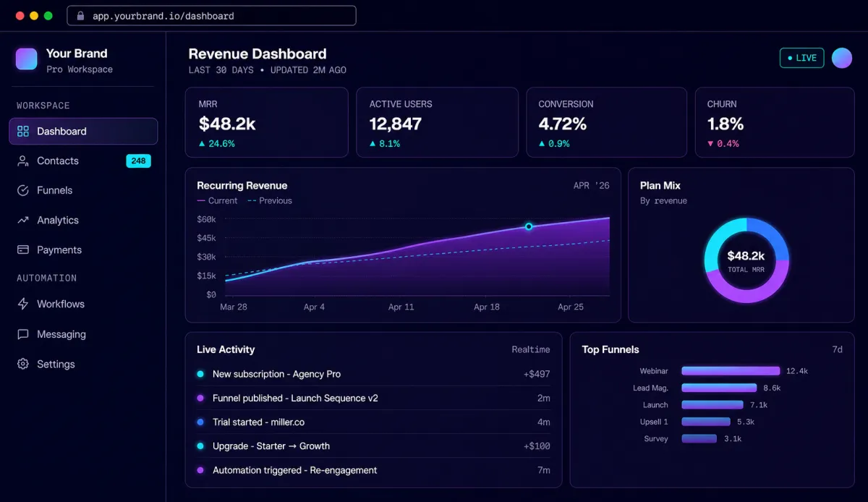Click the Analytics trend line icon
Screen dimensions: 868x502
click(23, 220)
